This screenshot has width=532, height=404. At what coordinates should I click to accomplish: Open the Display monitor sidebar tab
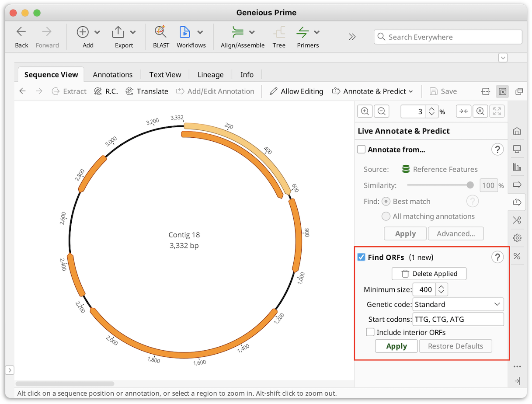tap(517, 149)
